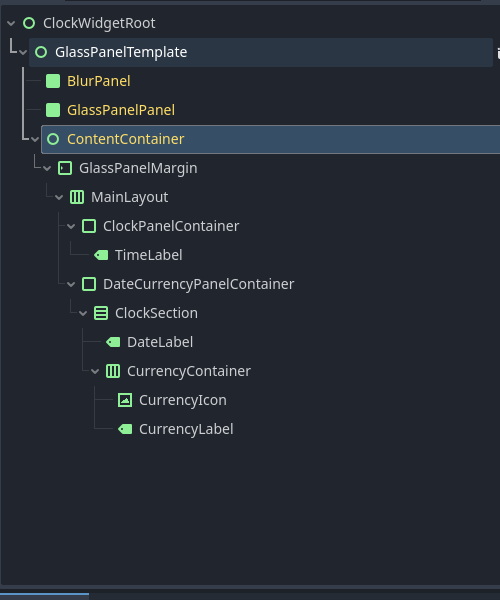Viewport: 500px width, 600px height.
Task: Collapse the CurrencyContainer branch arrow
Action: (x=95, y=371)
